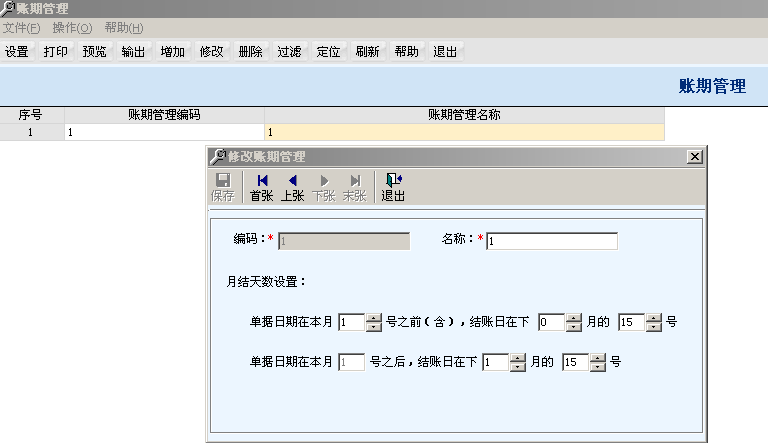Increase first-row 月的 day spinner
This screenshot has height=443, width=768.
(x=654, y=318)
